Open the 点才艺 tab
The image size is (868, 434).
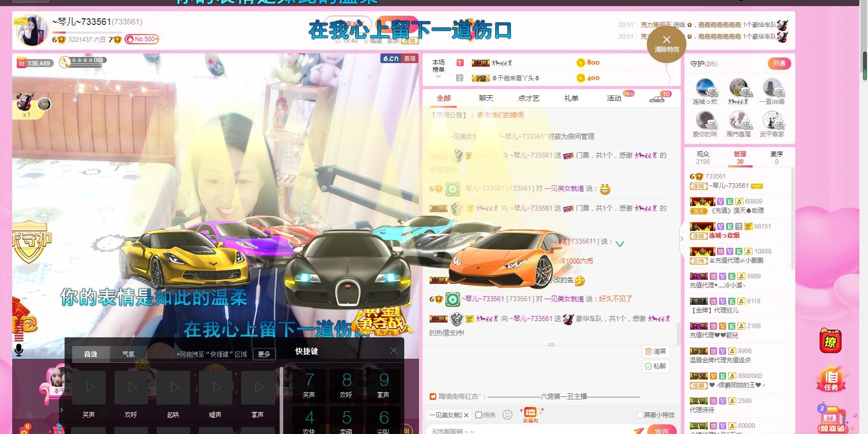coord(529,98)
